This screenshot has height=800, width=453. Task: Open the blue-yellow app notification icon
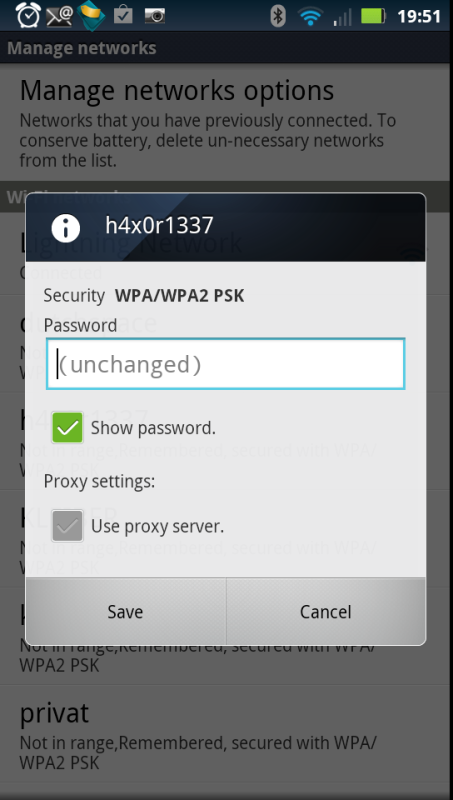[x=91, y=15]
